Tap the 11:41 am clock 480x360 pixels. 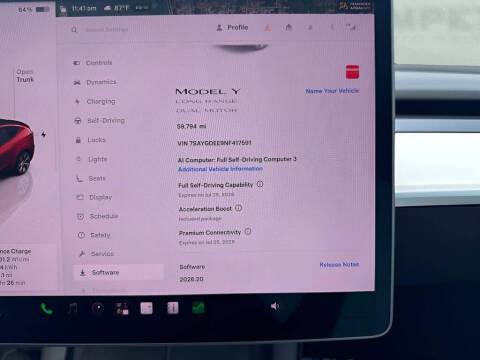pyautogui.click(x=84, y=8)
